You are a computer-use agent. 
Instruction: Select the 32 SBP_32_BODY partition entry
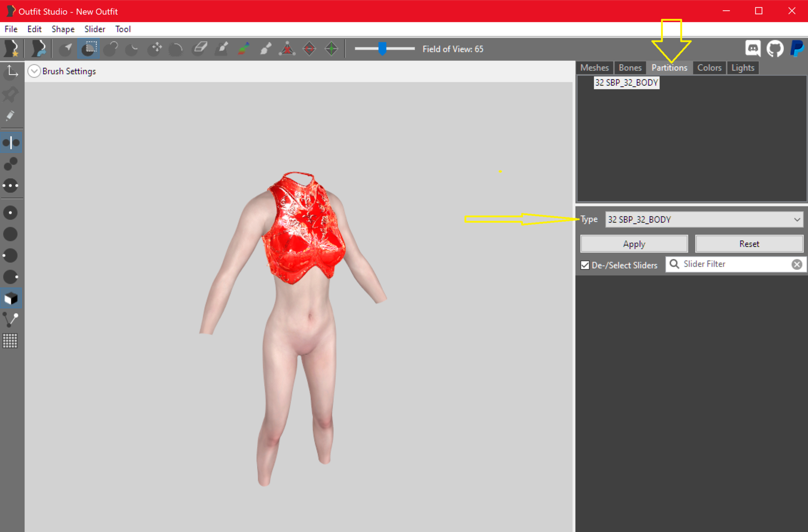click(626, 83)
